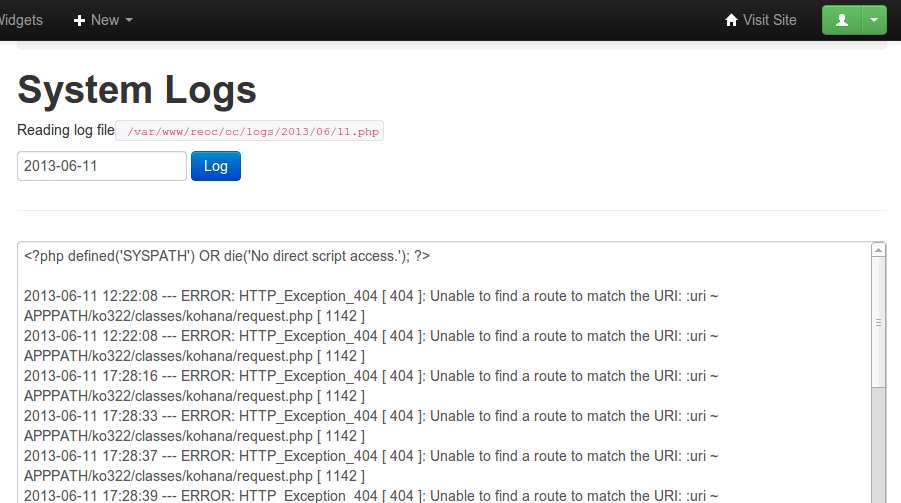The width and height of the screenshot is (901, 503).
Task: Follow the Visit Site link
Action: [x=769, y=20]
